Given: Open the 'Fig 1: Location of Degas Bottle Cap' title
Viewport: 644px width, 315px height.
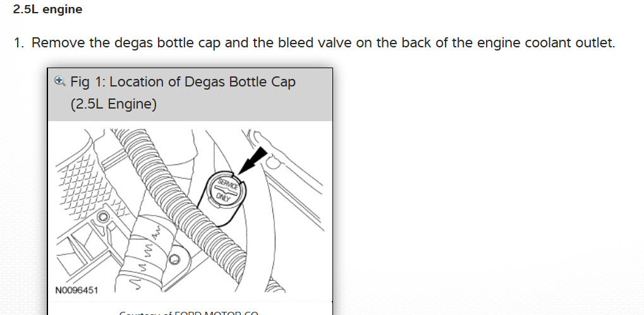Looking at the screenshot, I should click(183, 81).
